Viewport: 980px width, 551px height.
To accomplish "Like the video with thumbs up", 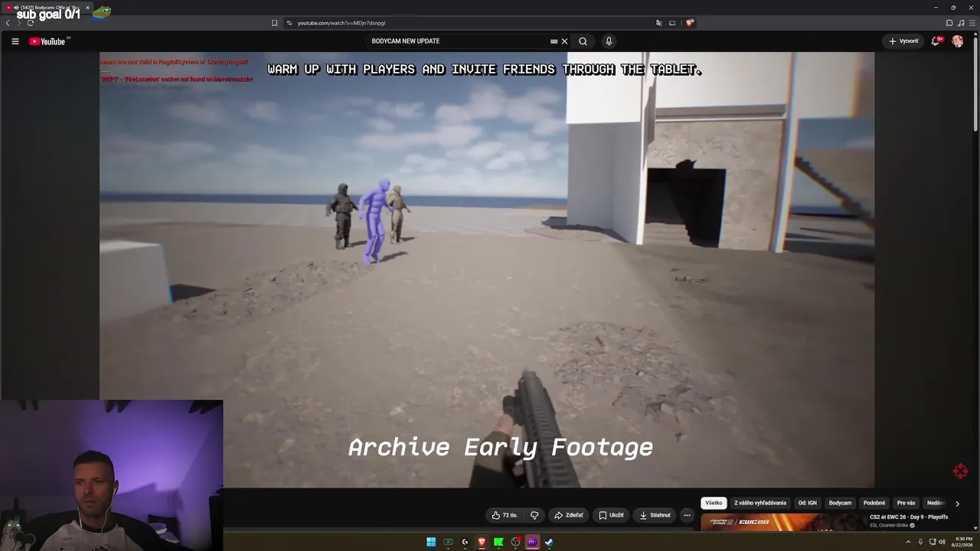I will [x=505, y=515].
